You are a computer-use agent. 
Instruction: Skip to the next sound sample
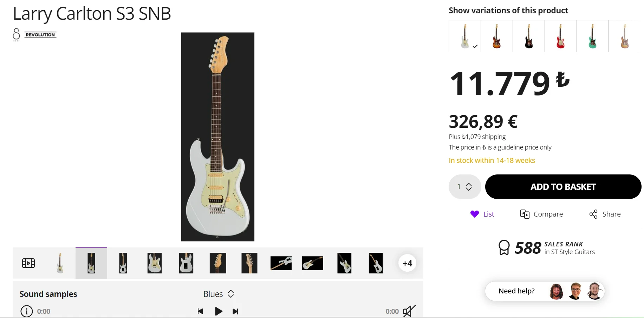point(235,311)
